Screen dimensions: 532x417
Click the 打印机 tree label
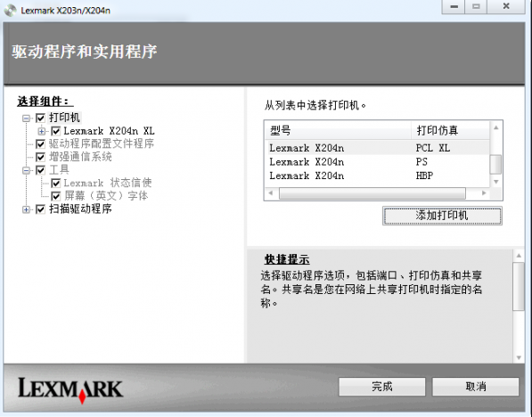(x=64, y=118)
